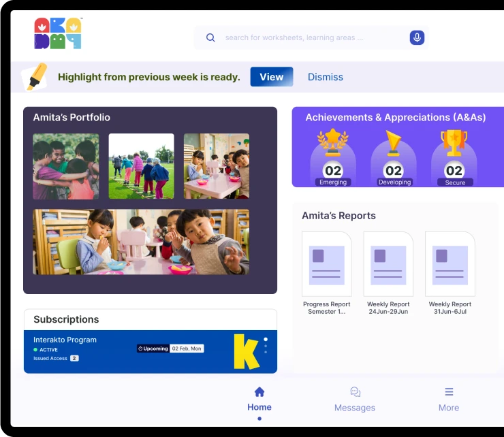This screenshot has width=504, height=437.
Task: Open the wide portfolio photo of kids eating
Action: 141,242
